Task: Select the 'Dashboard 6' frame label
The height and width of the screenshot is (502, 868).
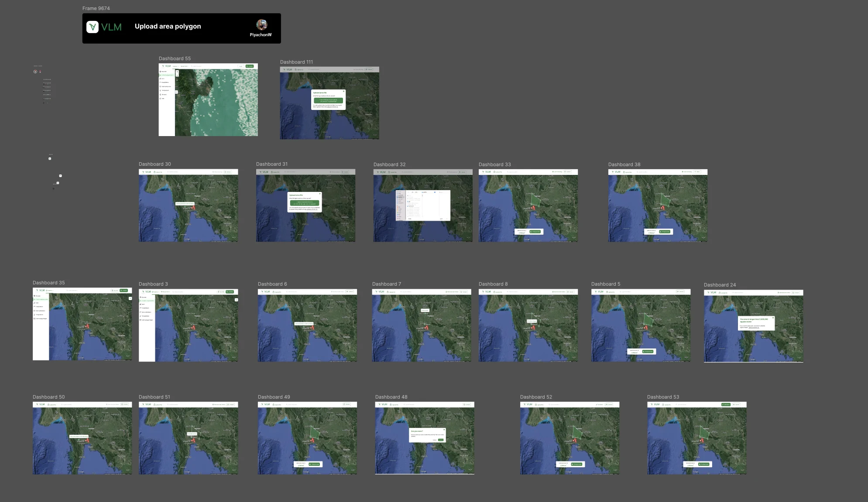Action: pos(272,284)
